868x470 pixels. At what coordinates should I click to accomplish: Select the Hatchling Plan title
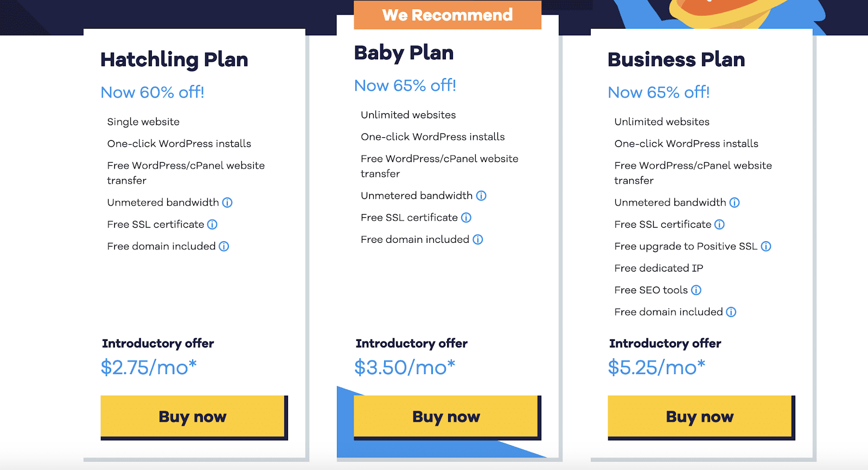click(174, 60)
